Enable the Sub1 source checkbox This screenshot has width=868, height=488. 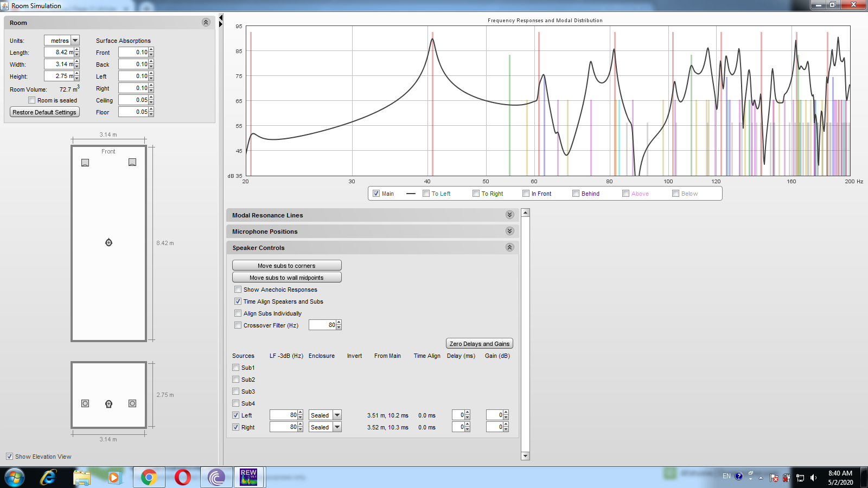[x=236, y=368]
